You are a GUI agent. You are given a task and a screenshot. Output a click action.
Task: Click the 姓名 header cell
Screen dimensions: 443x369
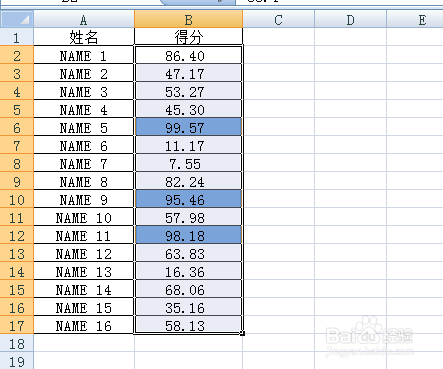click(x=84, y=37)
